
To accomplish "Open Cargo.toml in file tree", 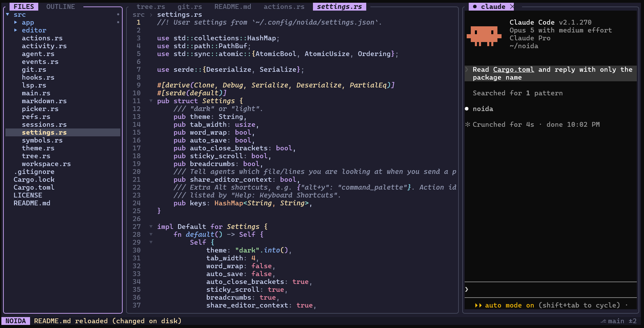I will (34, 187).
